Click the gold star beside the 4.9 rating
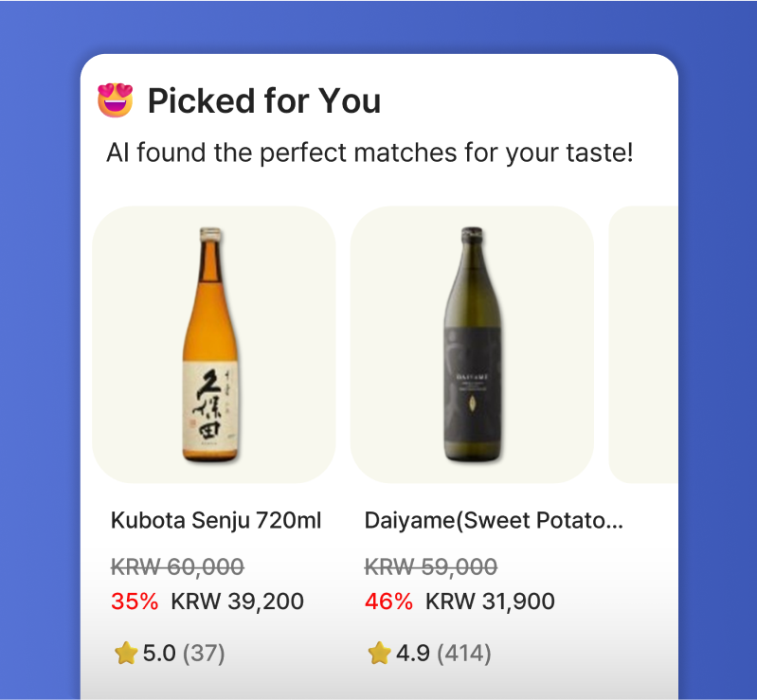757x700 pixels. pyautogui.click(x=379, y=653)
